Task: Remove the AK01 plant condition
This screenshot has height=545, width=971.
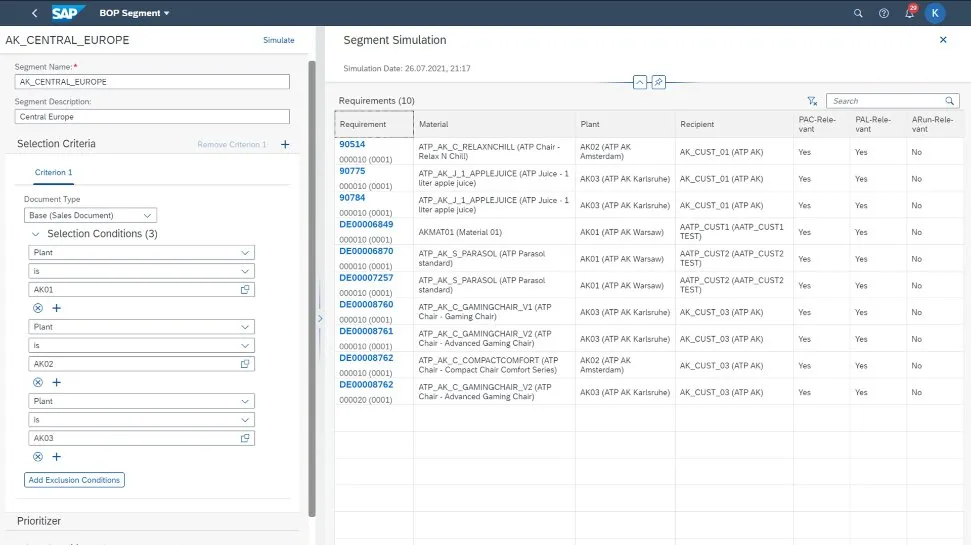Action: click(38, 308)
